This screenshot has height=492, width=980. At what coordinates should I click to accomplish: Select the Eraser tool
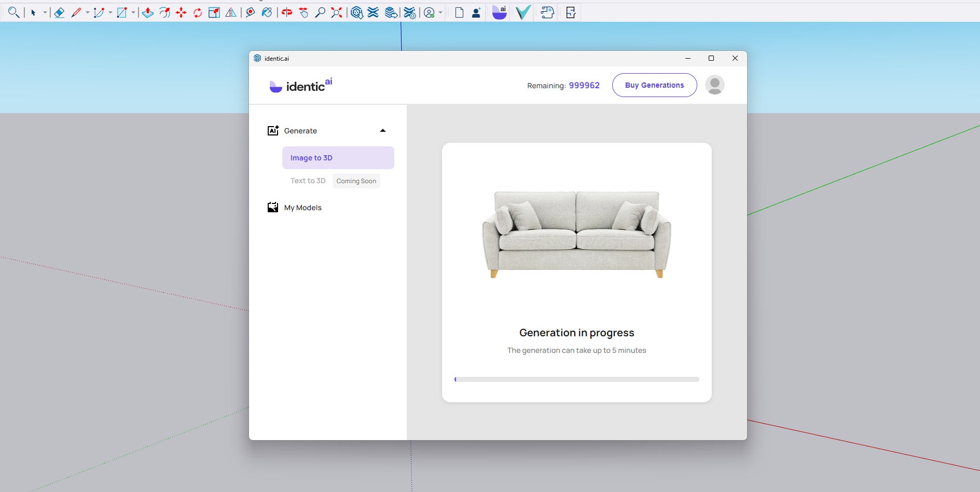[59, 12]
